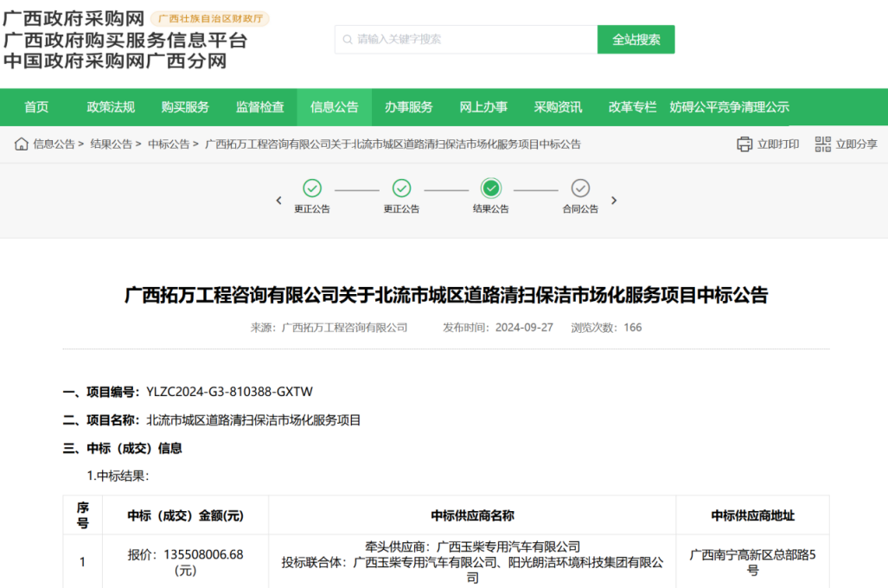Open the 改革专栏 nav tab

[x=632, y=107]
